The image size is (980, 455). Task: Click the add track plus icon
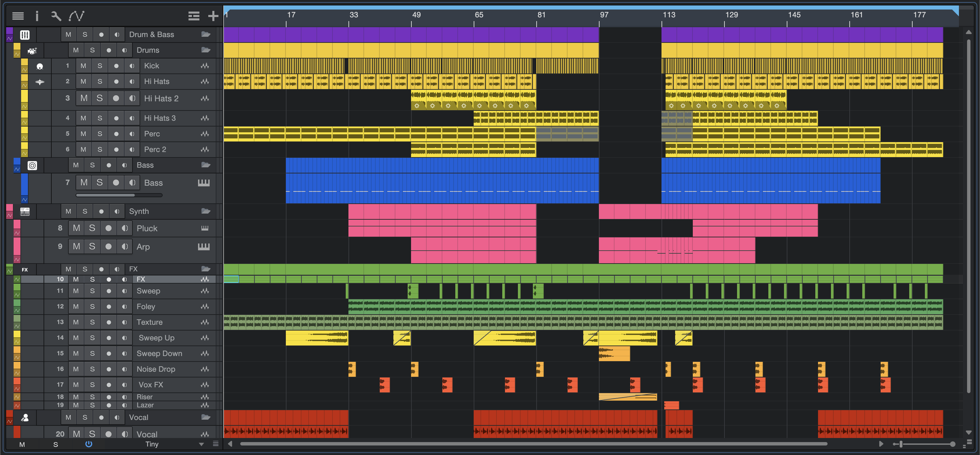click(213, 16)
